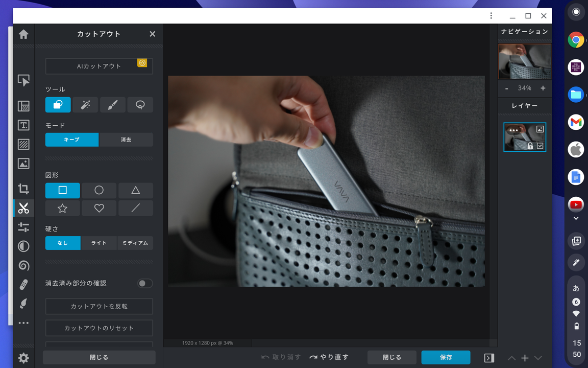588x368 pixels.
Task: Choose the brush draw cutout tool
Action: 112,105
